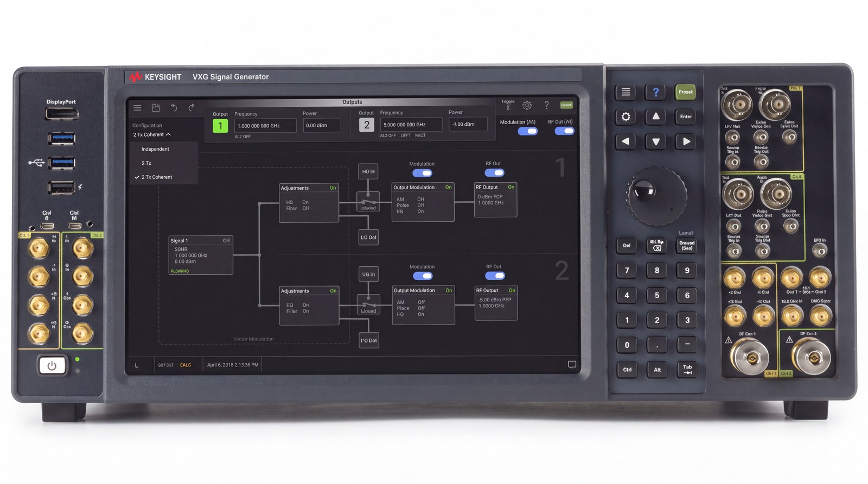Open the lower Adjustments block for channel 2

309,306
